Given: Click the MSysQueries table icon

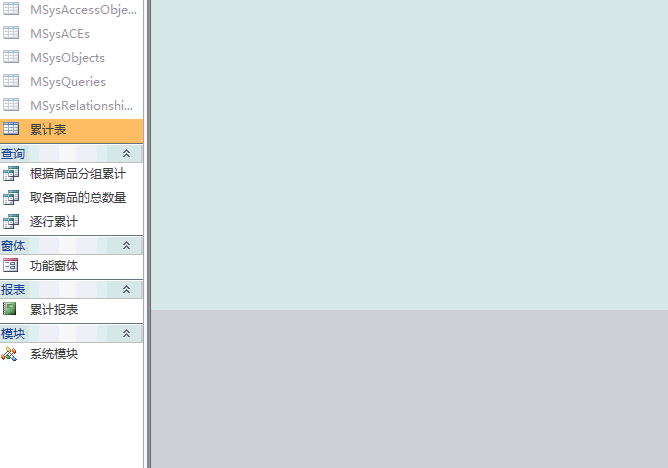Looking at the screenshot, I should [11, 80].
